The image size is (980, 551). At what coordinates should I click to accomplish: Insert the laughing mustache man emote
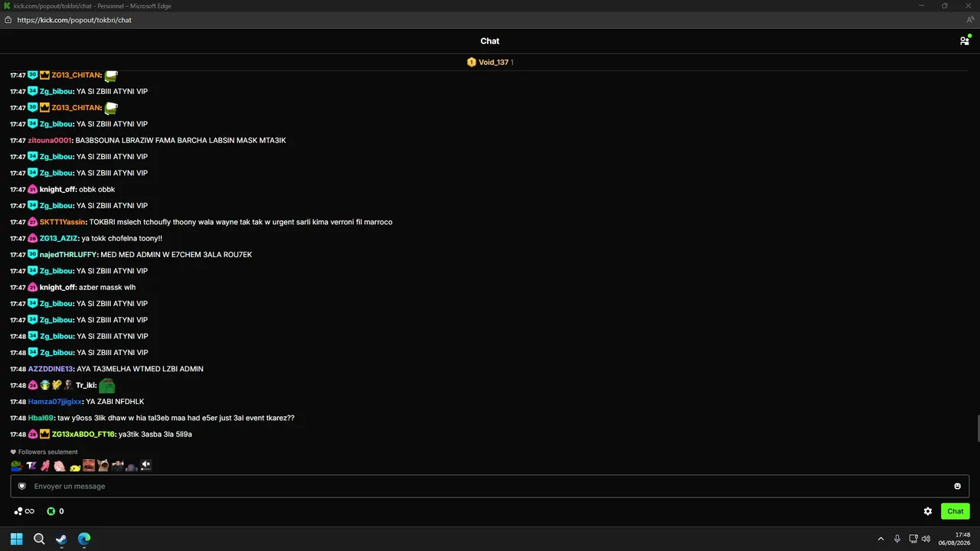[89, 465]
